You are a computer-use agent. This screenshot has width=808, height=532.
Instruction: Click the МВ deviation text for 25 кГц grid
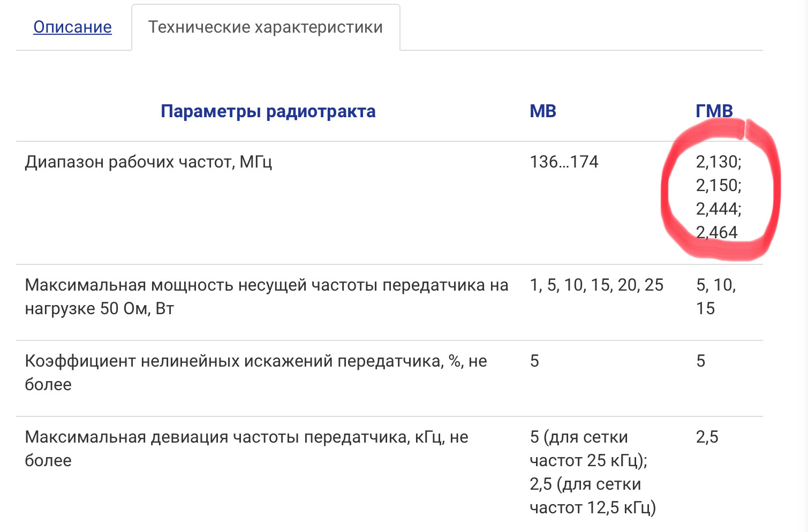point(588,449)
